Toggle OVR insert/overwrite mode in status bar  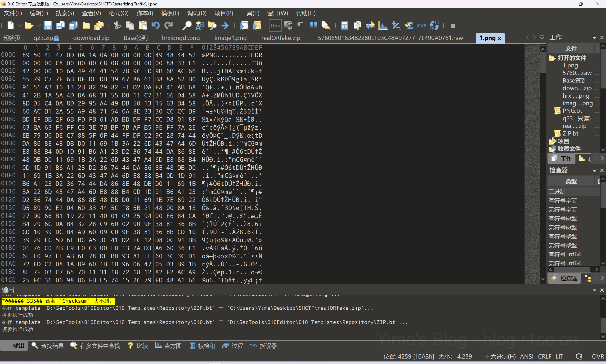pyautogui.click(x=597, y=356)
